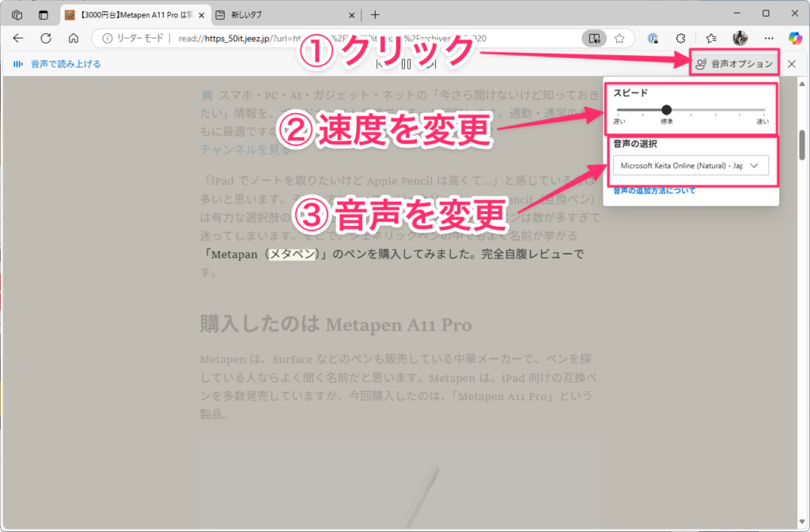
Task: Open 音声オプション voice options
Action: pos(734,64)
